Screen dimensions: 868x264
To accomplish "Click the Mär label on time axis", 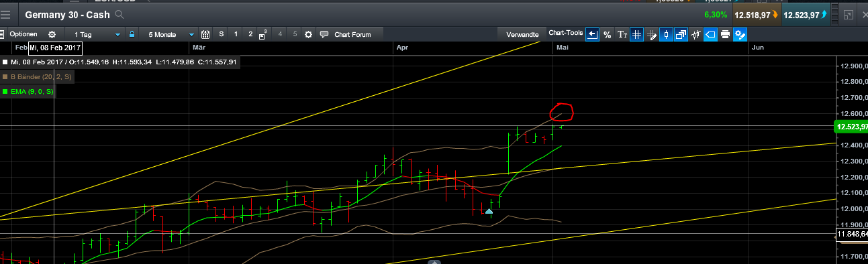I will (x=199, y=48).
